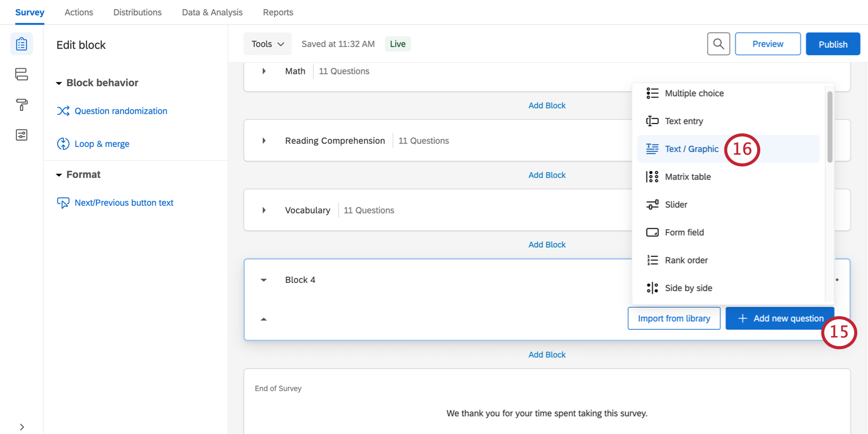Click the Loop & merge icon
868x434 pixels.
click(63, 144)
